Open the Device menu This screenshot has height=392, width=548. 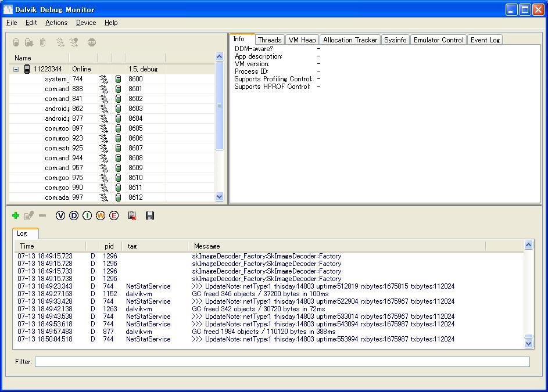click(x=86, y=23)
